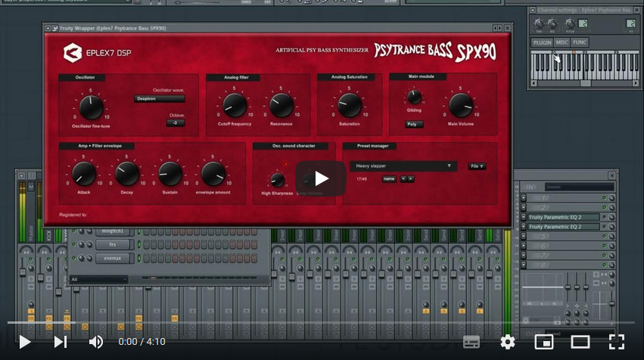Screen dimensions: 644x360
Task: Switch to the MISC tab in Channel settings
Action: click(562, 42)
